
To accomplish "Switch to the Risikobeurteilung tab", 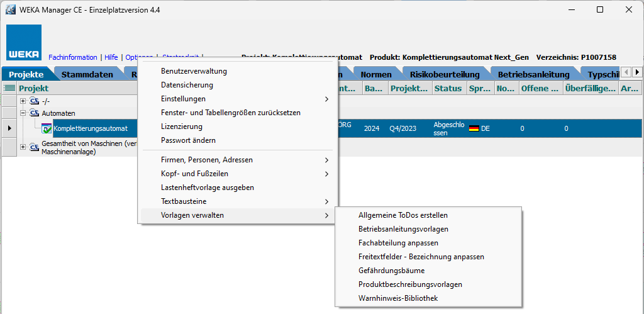I will 445,74.
